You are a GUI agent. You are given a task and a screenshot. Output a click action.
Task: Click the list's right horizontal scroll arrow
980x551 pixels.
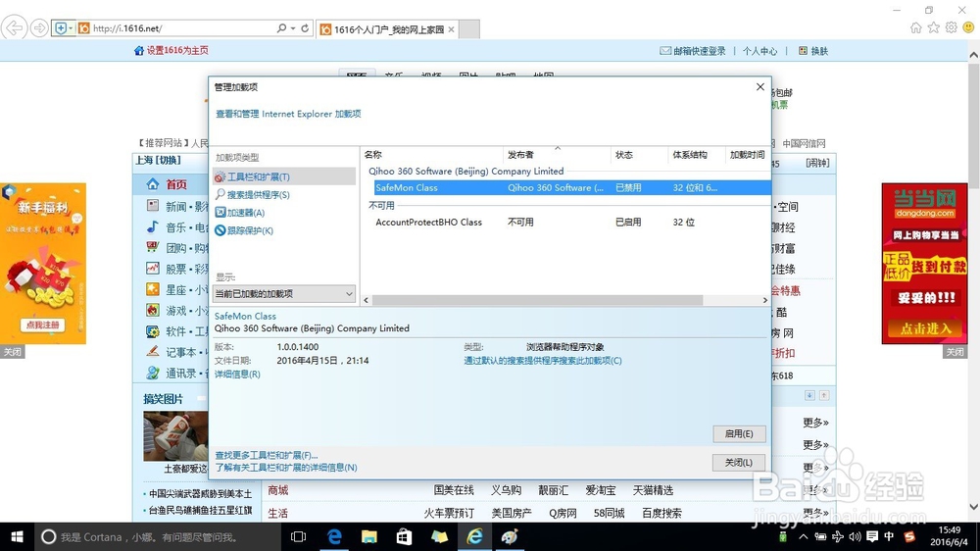point(765,300)
